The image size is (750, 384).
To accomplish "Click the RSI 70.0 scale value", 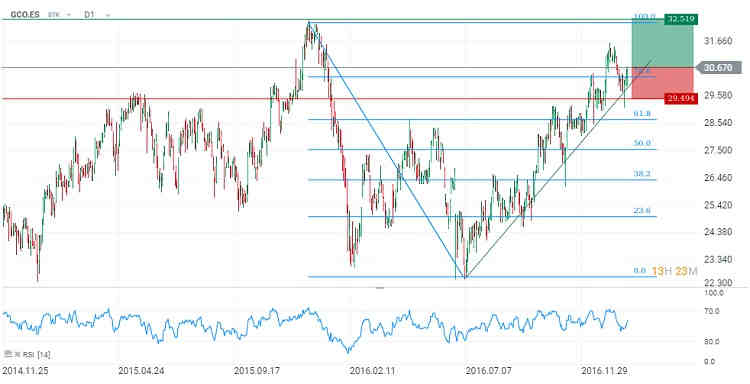I will [x=712, y=311].
